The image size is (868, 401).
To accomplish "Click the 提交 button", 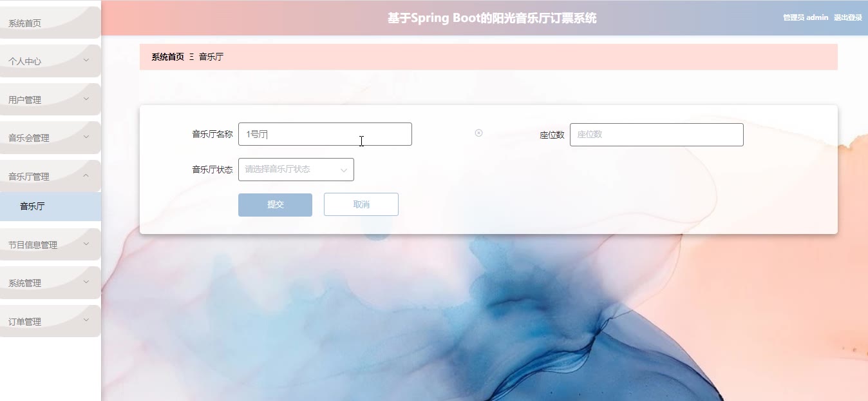I will [x=275, y=204].
